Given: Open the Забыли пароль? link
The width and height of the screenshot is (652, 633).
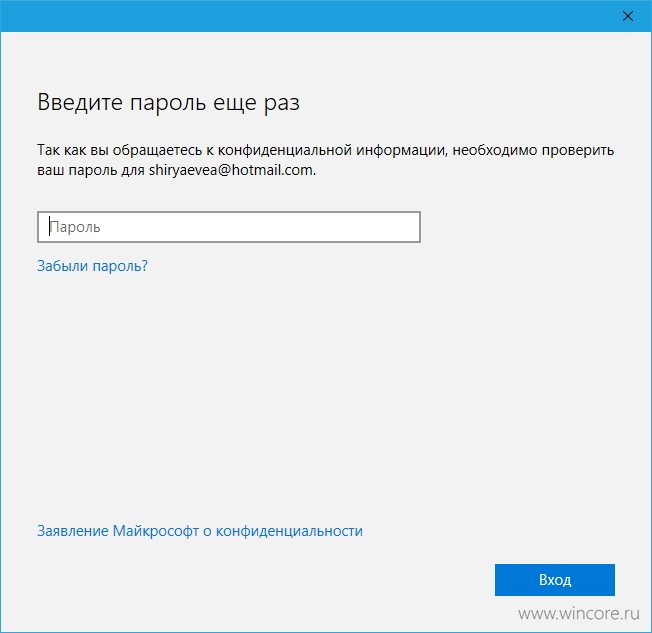Looking at the screenshot, I should tap(92, 266).
